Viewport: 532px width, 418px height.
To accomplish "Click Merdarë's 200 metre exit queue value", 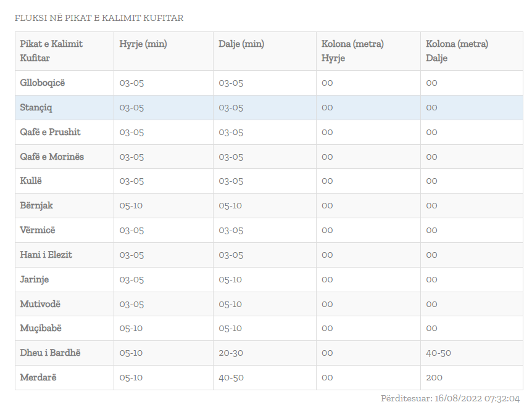I will tap(434, 377).
